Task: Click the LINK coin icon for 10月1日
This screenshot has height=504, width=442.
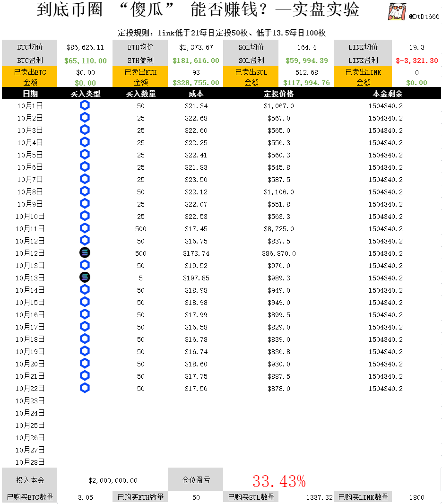Action: (x=85, y=105)
